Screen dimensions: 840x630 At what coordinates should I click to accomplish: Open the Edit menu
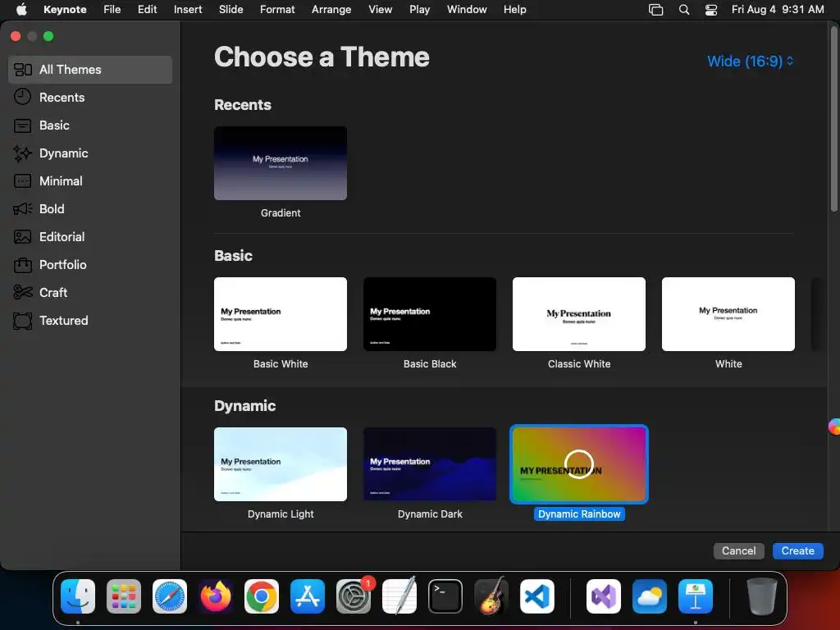(148, 9)
